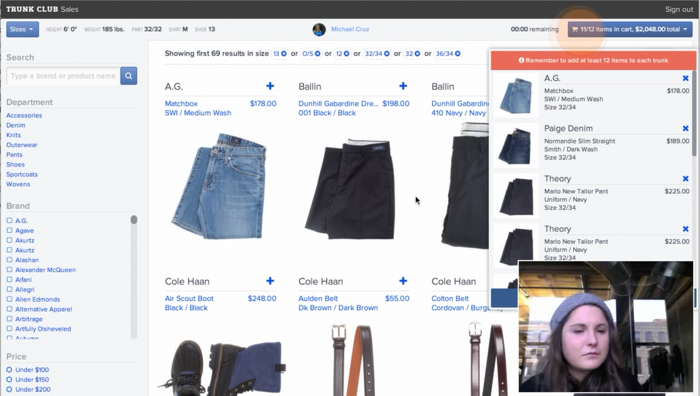Click the Trunk Club Sales logo
Image resolution: width=700 pixels, height=396 pixels.
[42, 9]
